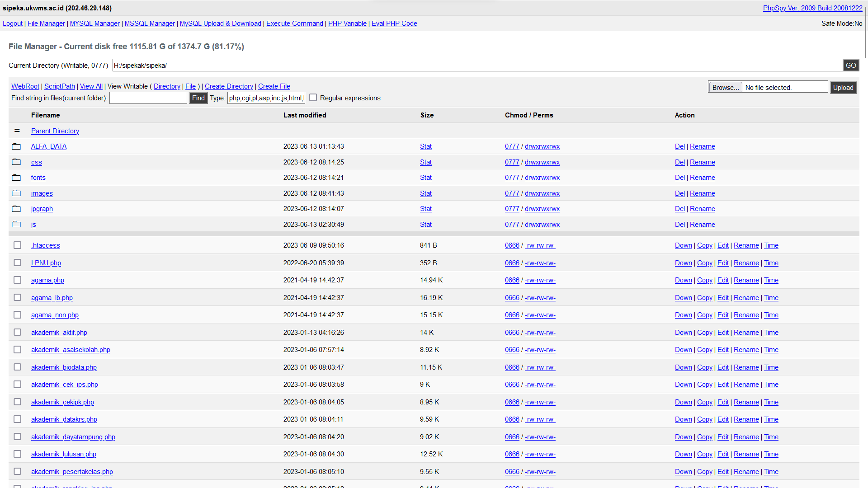Screen dimensions: 868x488
Task: Click the parent directory equals icon
Action: point(17,131)
